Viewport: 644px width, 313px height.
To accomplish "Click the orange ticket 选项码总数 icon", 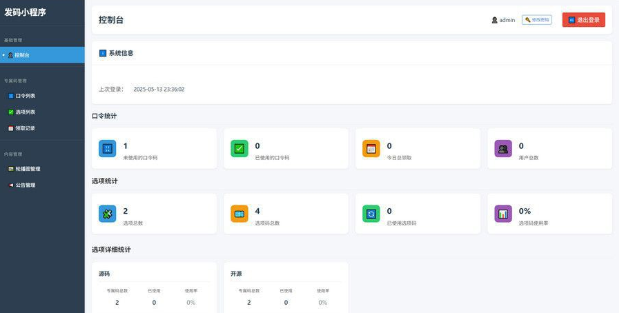I will click(x=239, y=214).
